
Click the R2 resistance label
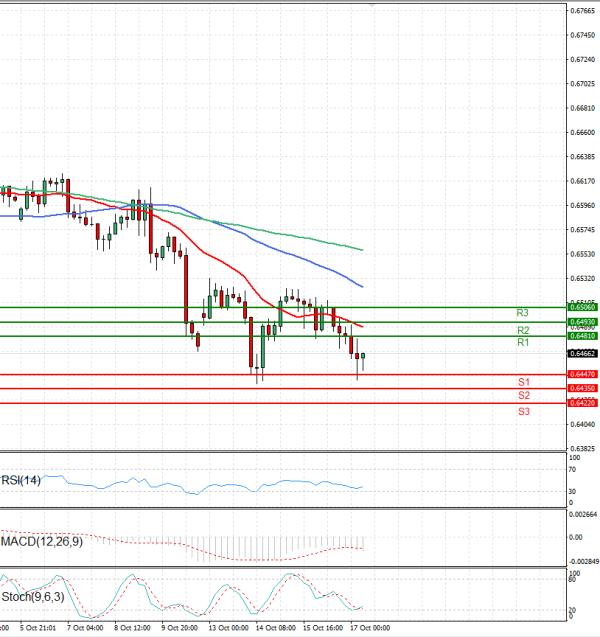tap(522, 330)
